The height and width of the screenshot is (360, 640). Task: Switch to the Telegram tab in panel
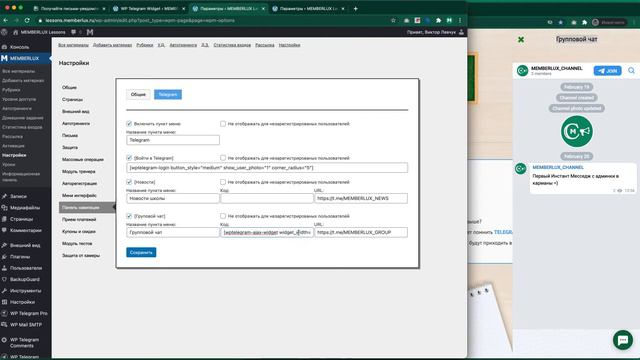coord(168,94)
